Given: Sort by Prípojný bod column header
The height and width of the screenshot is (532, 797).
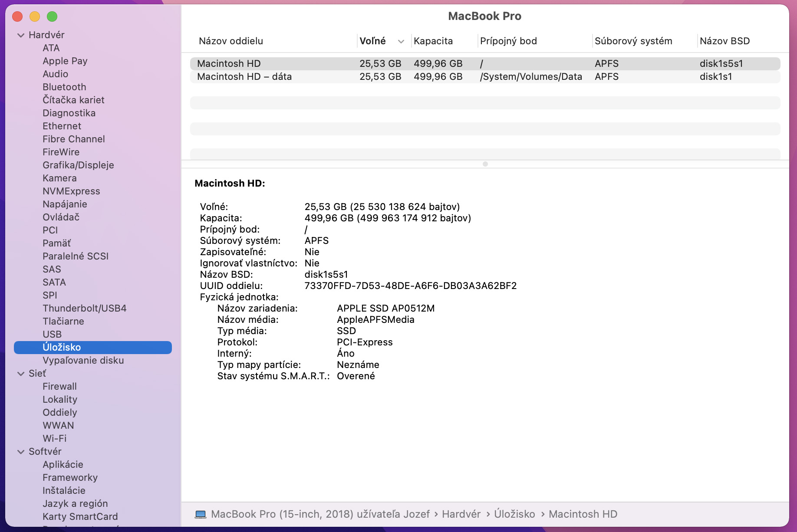Looking at the screenshot, I should coord(508,41).
